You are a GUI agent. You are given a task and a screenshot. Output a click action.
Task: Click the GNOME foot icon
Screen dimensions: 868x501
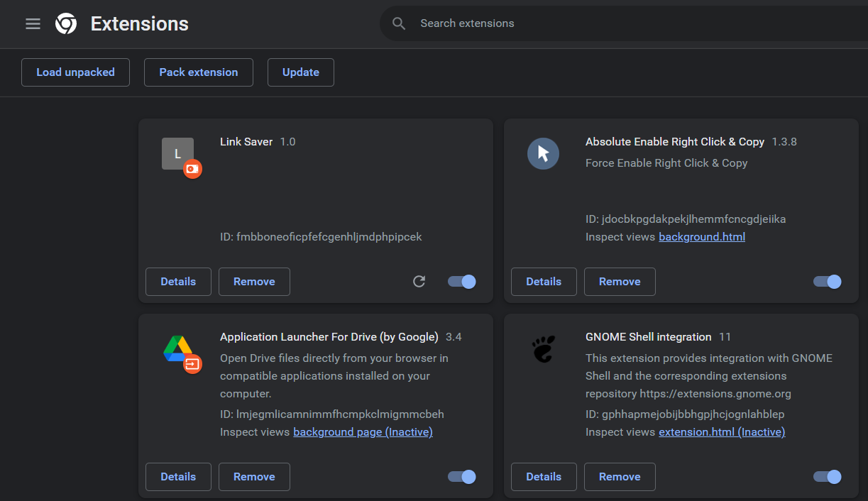coord(543,348)
